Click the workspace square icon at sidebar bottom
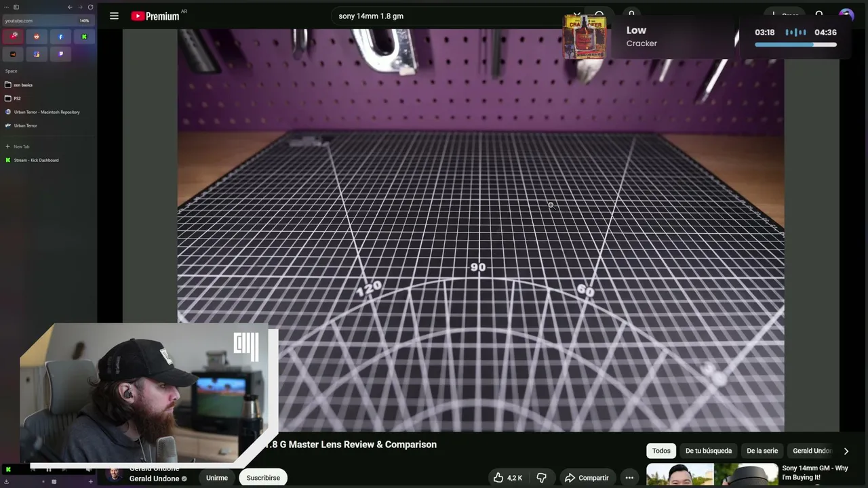 (x=54, y=482)
